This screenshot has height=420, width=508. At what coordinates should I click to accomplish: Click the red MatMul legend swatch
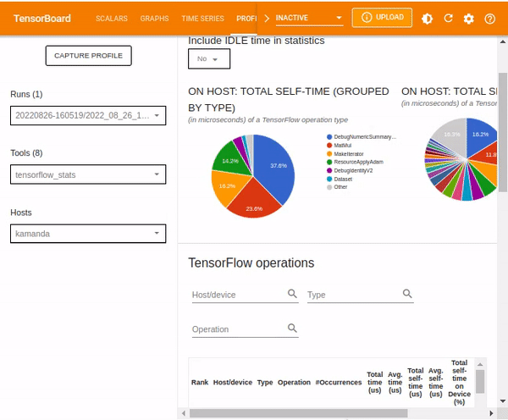329,145
